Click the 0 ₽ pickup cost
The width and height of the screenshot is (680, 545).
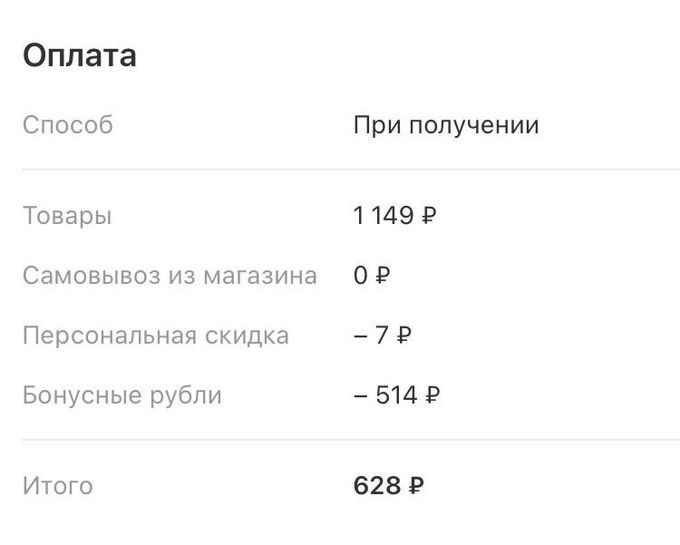point(371,276)
